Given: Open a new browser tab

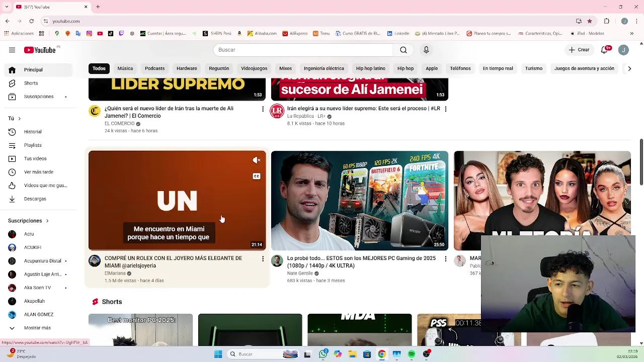Looking at the screenshot, I should (x=98, y=7).
